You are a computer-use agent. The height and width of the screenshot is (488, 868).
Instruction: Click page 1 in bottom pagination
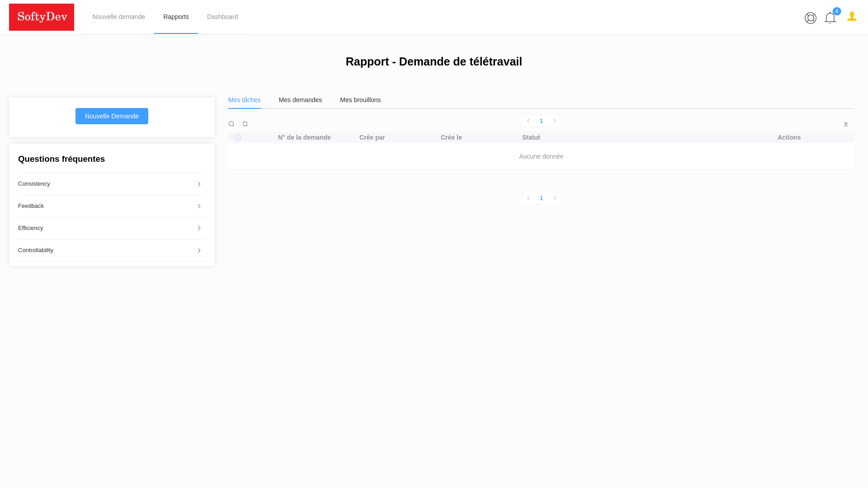541,198
